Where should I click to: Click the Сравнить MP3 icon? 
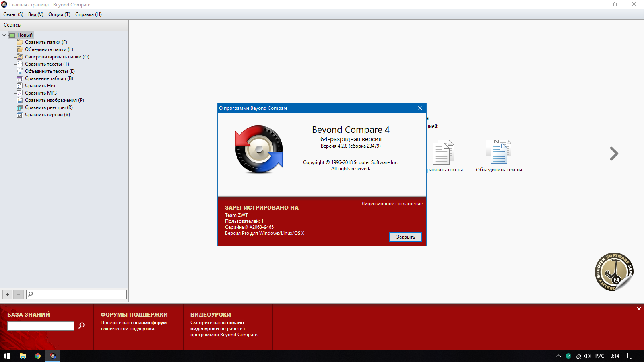[19, 93]
